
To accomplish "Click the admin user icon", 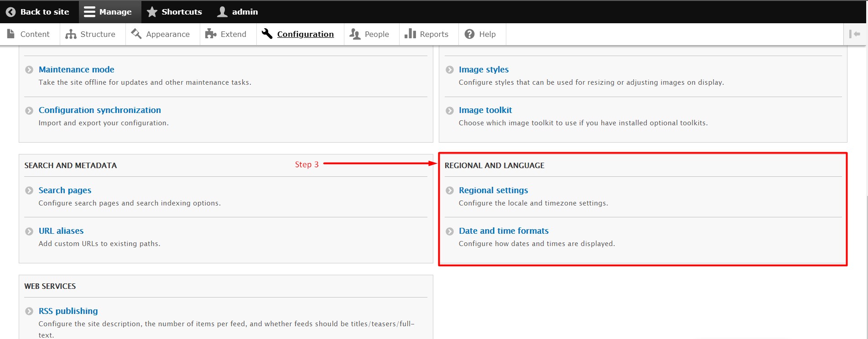I will (222, 12).
